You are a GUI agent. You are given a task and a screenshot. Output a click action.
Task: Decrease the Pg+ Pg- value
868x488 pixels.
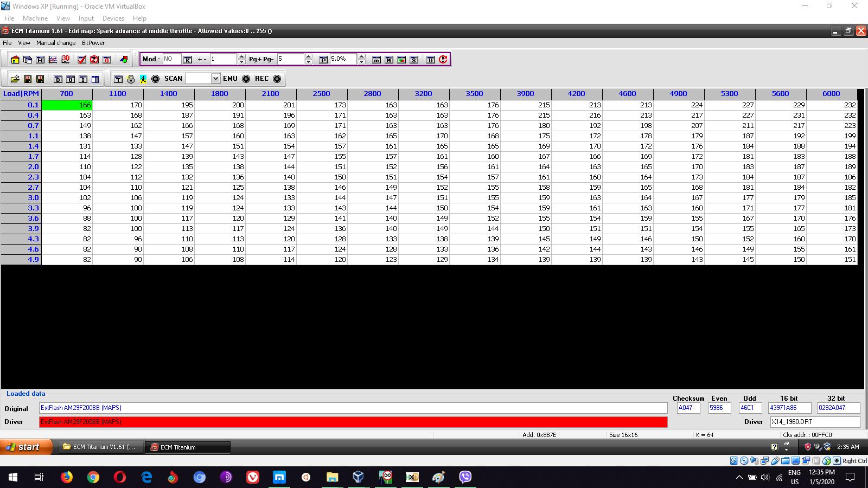tap(309, 62)
